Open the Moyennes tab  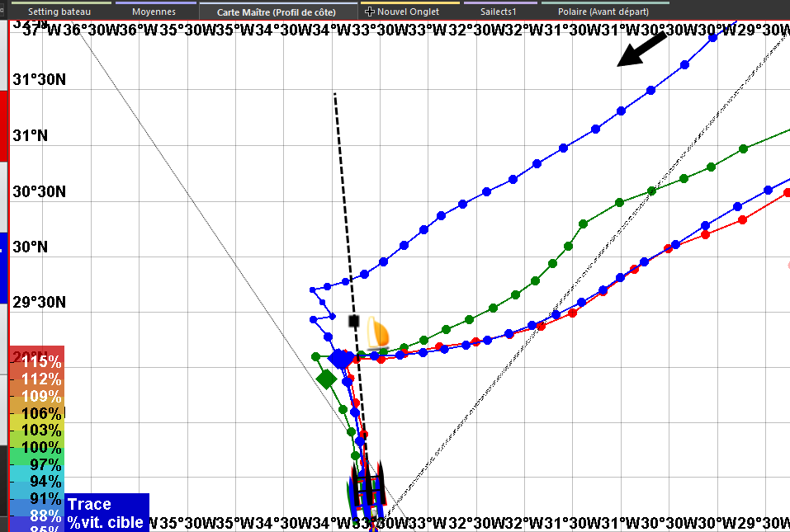tap(154, 12)
